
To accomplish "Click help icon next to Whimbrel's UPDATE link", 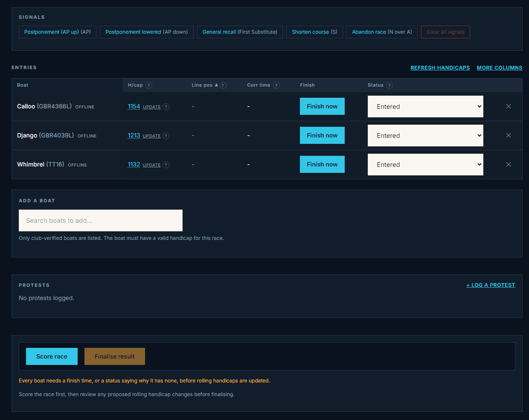I will [x=166, y=165].
